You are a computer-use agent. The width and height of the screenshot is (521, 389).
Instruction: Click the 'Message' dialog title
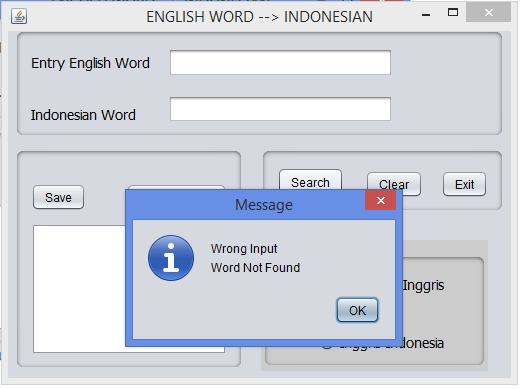[264, 205]
